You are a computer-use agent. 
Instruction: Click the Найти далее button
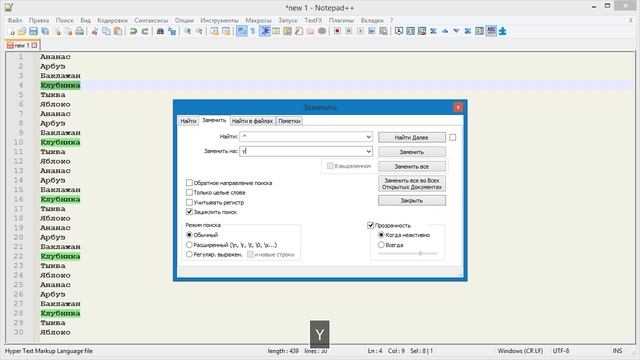coord(411,138)
